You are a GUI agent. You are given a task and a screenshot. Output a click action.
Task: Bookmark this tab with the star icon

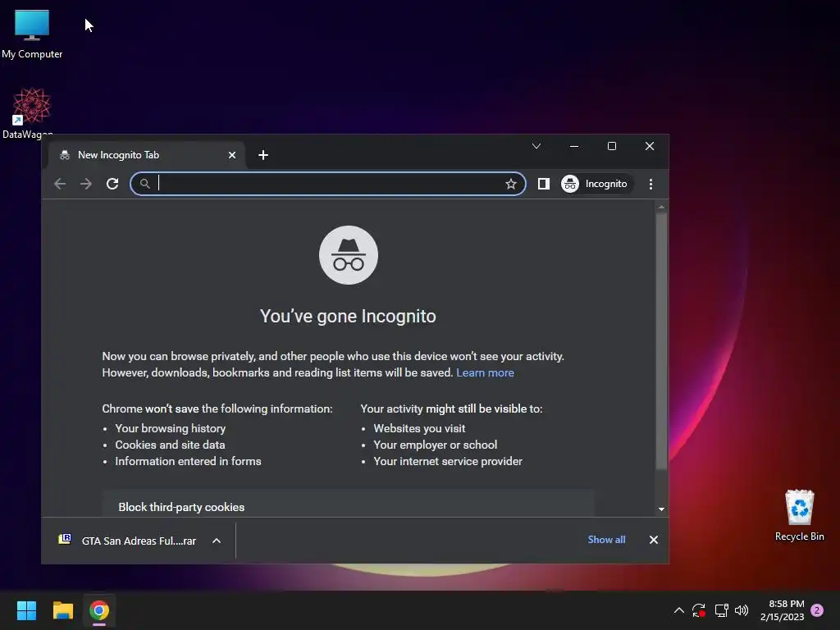pyautogui.click(x=510, y=184)
